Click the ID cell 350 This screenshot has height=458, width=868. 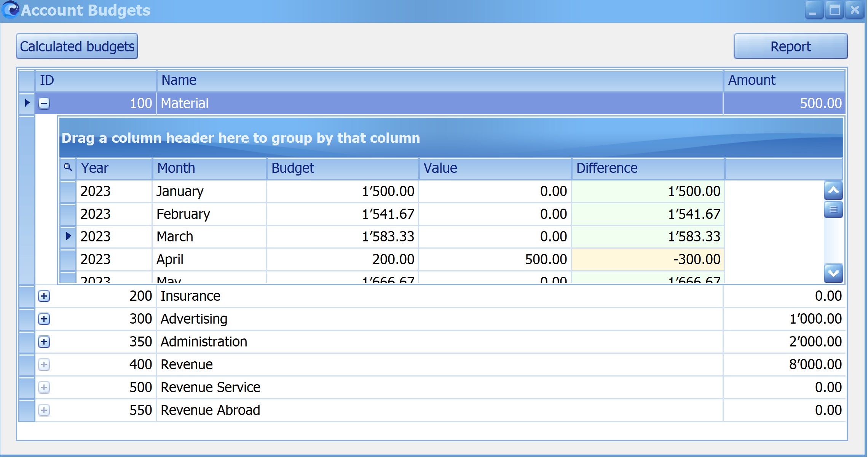(x=96, y=342)
